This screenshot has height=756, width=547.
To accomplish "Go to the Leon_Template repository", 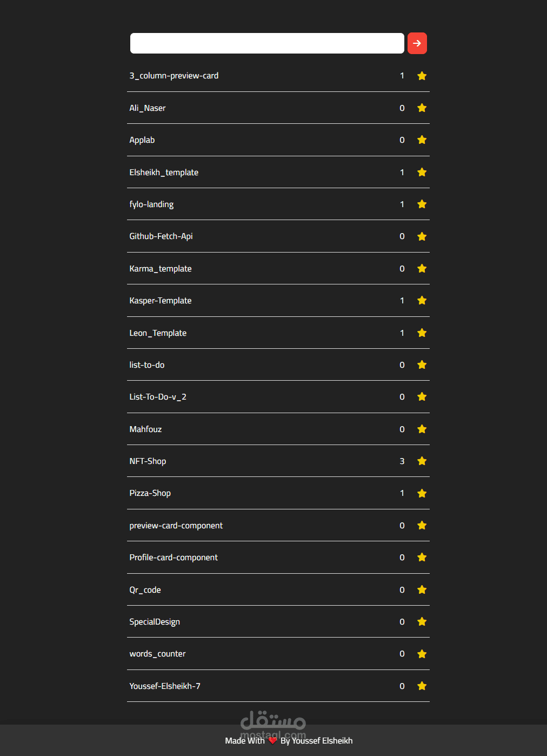I will coord(158,333).
